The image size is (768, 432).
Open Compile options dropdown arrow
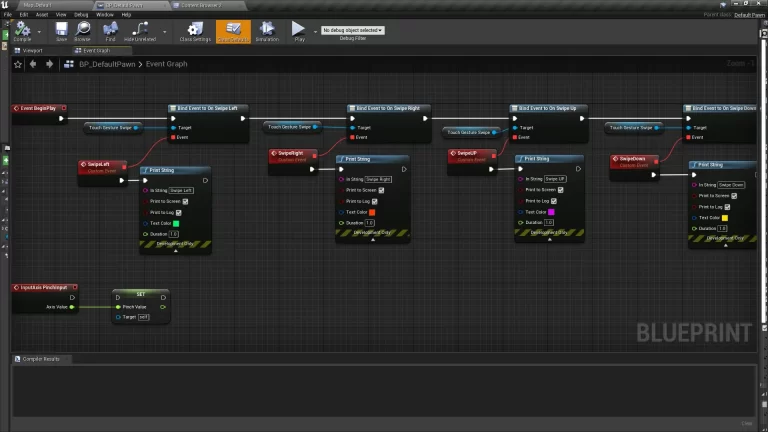[x=39, y=32]
